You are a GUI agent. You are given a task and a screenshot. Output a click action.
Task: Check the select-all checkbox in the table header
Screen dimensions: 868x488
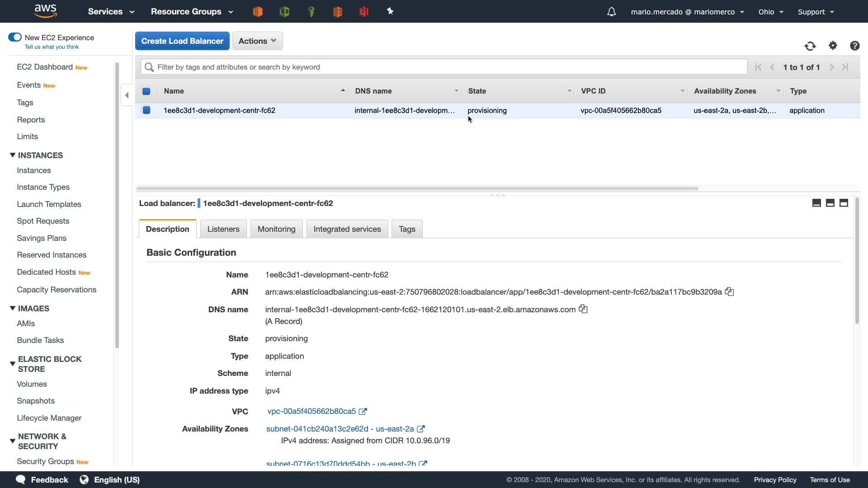coord(146,91)
